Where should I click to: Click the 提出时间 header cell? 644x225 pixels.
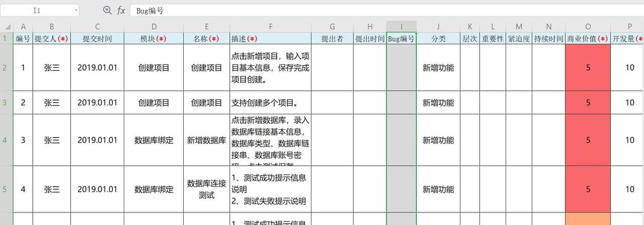click(x=370, y=38)
